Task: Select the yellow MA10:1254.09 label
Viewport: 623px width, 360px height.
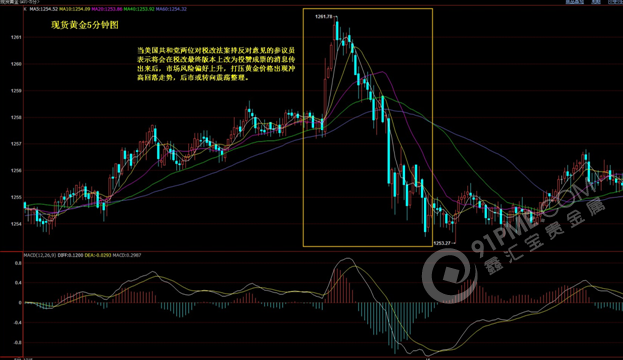Action: (x=75, y=9)
